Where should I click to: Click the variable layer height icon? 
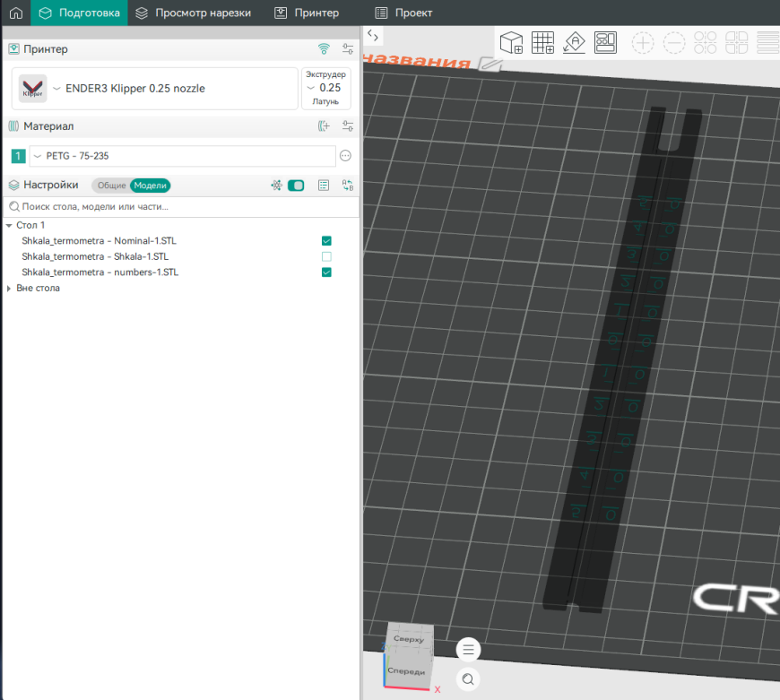768,42
